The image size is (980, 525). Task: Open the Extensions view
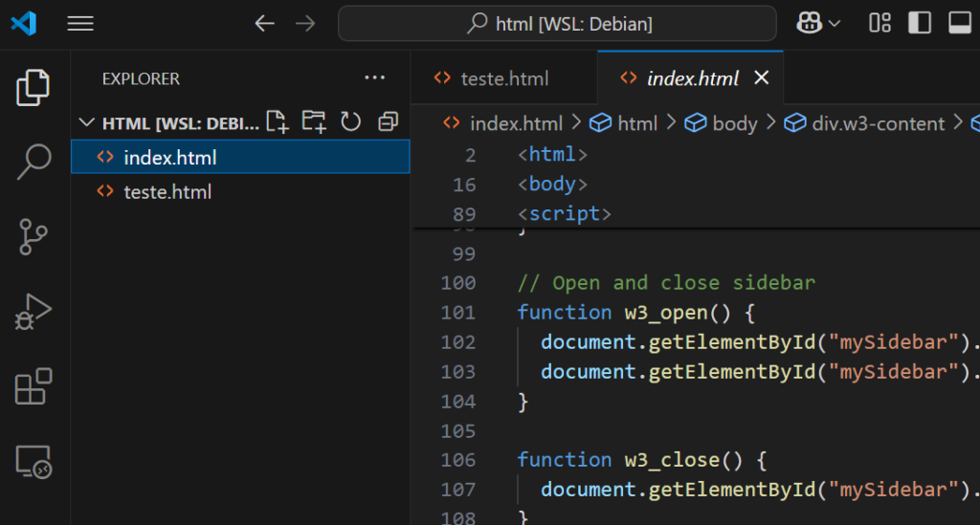point(33,387)
